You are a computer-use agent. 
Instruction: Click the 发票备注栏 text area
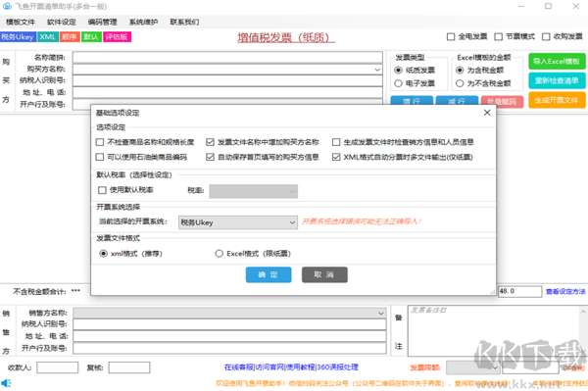point(495,330)
